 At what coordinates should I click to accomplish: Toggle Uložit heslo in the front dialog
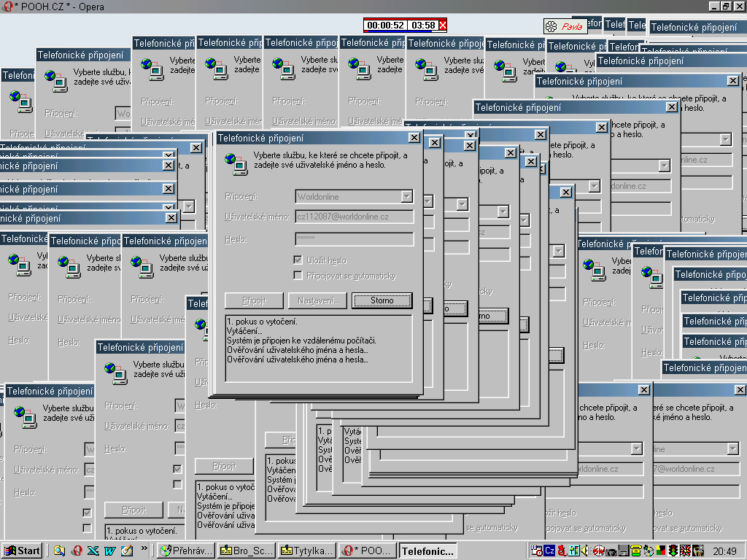[x=298, y=260]
